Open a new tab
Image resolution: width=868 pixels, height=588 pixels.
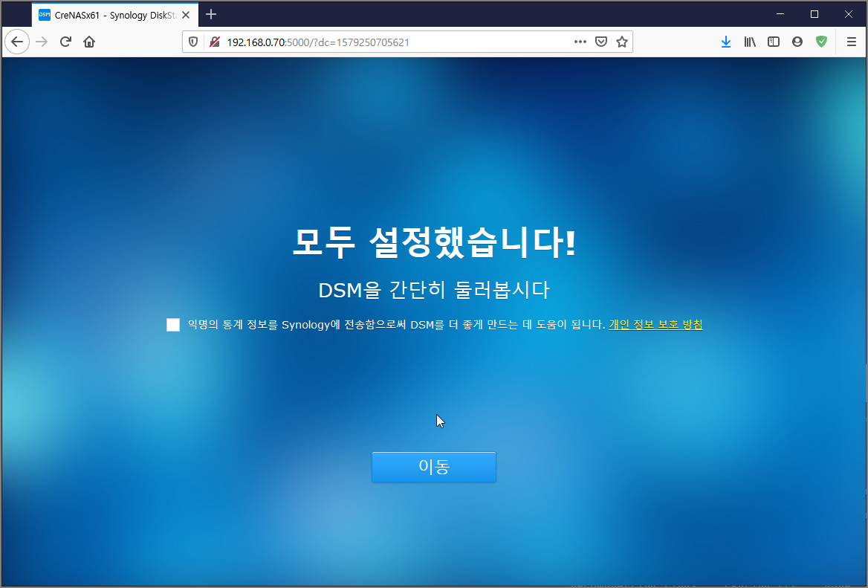[x=211, y=14]
